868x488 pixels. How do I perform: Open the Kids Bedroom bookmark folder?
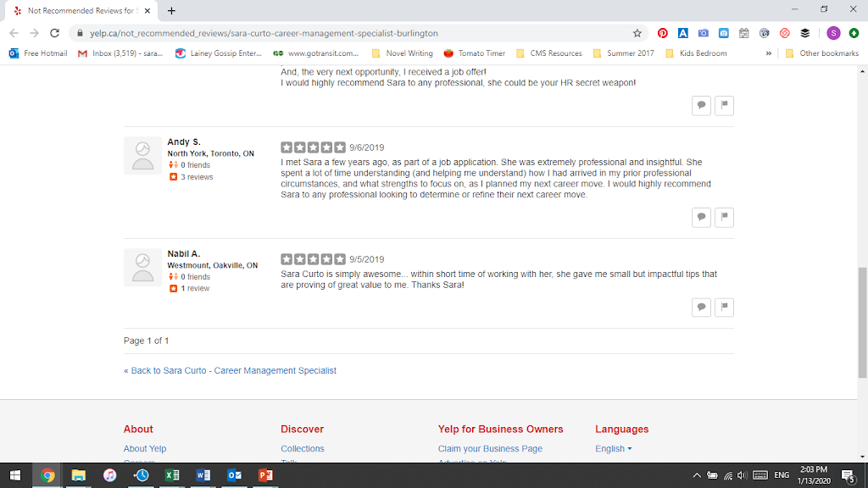click(x=697, y=53)
